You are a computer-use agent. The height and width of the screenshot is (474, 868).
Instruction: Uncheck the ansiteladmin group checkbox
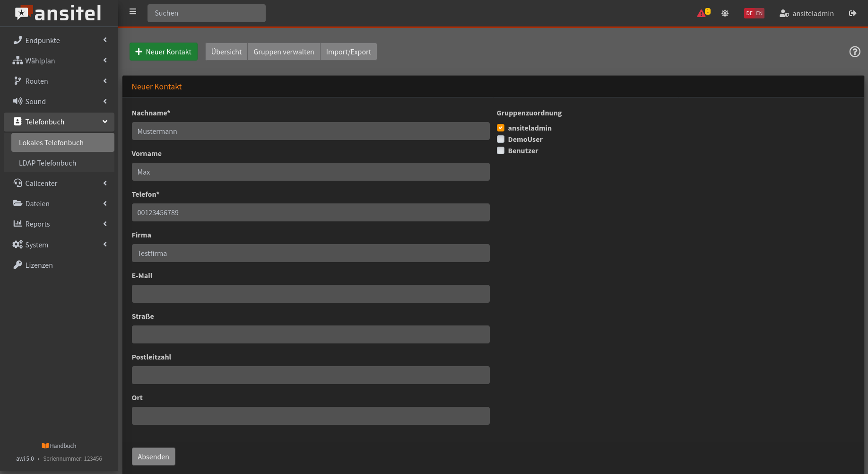click(x=501, y=128)
